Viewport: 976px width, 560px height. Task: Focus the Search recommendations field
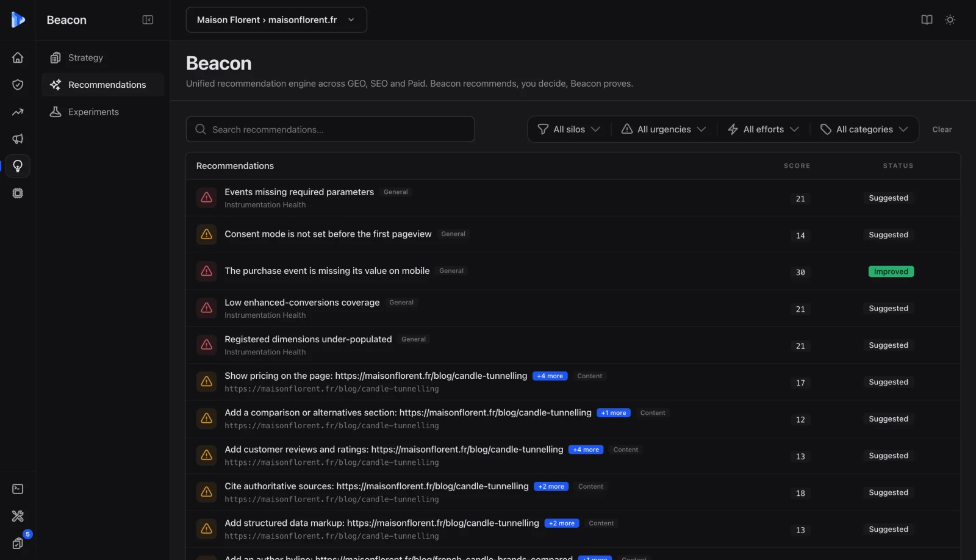click(330, 129)
